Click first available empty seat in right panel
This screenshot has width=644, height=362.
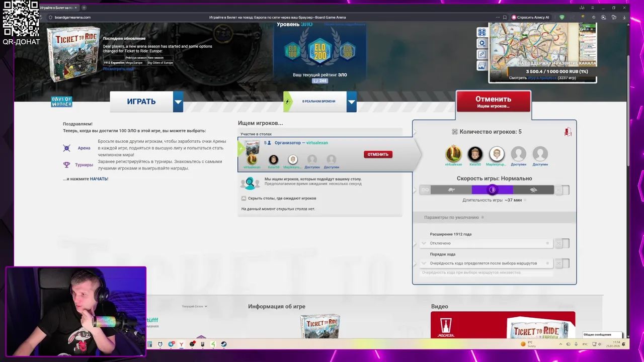tap(518, 154)
